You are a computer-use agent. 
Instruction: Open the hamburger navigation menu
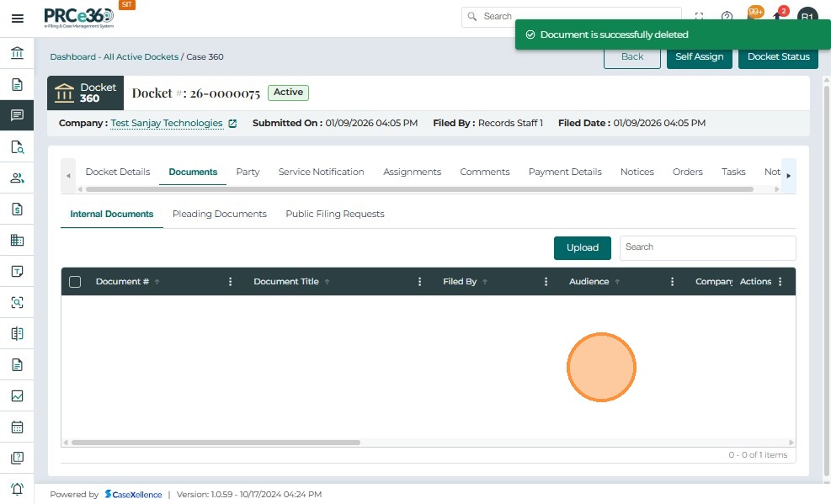(17, 19)
